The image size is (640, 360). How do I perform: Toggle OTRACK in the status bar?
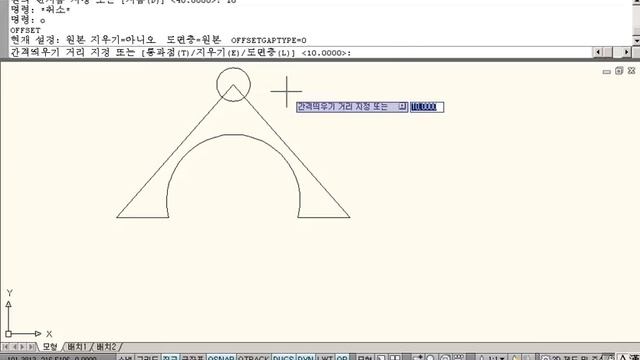click(253, 358)
